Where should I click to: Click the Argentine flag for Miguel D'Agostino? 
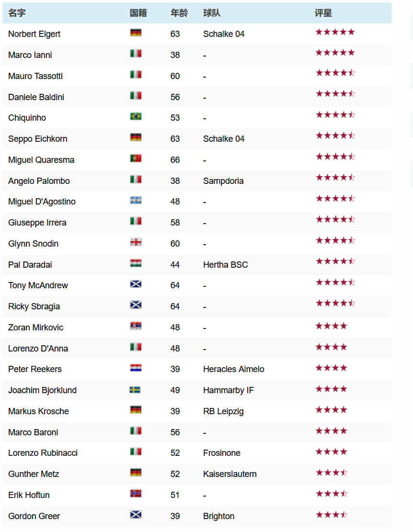(x=136, y=200)
